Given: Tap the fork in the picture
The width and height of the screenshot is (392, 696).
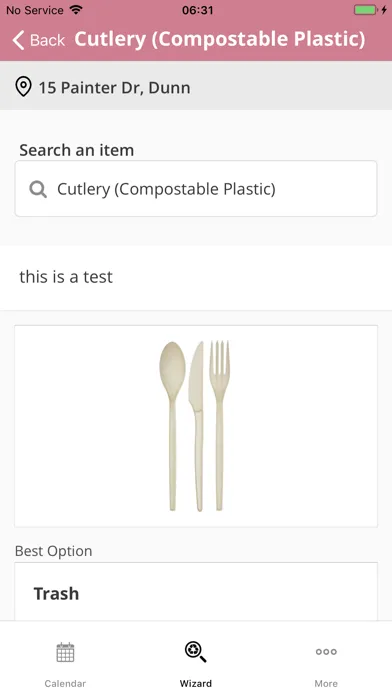Looking at the screenshot, I should pyautogui.click(x=219, y=426).
